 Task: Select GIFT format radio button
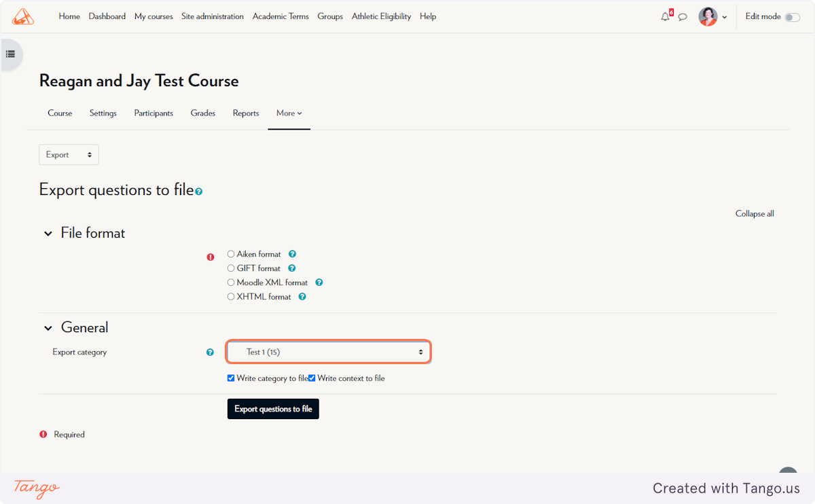231,268
